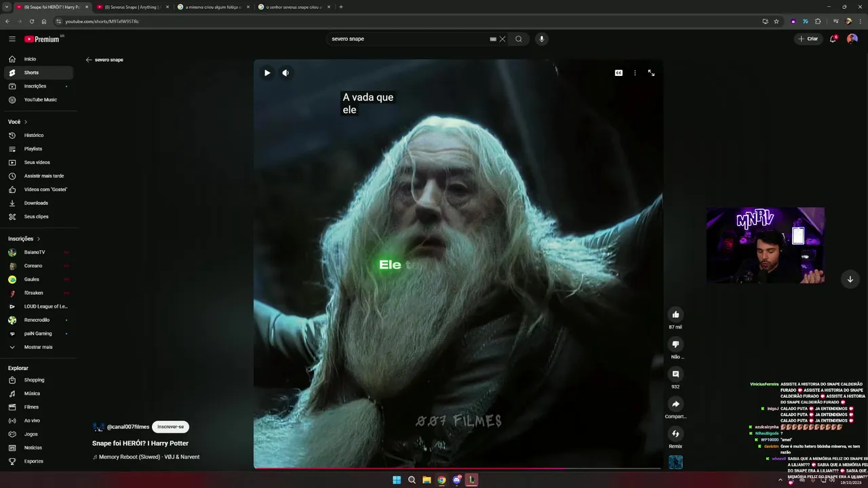This screenshot has width=868, height=488.
Task: Open the Renecrodillo channel subscription
Action: (38, 320)
